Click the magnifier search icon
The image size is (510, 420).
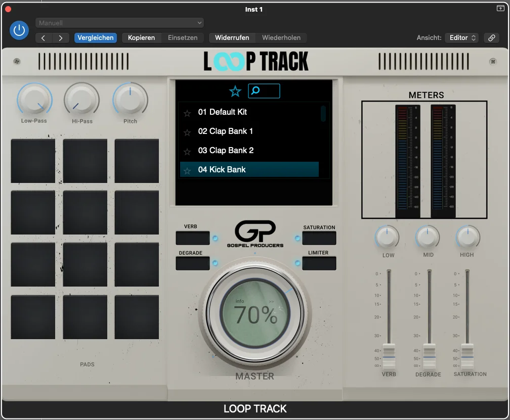tap(256, 90)
